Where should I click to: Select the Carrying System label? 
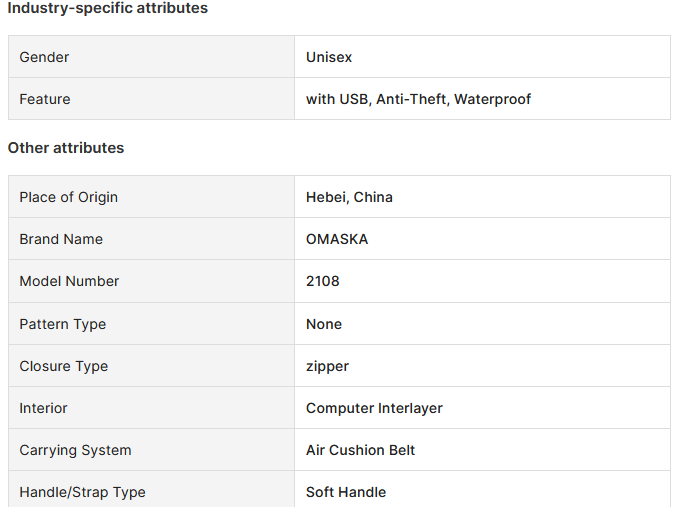(x=75, y=450)
